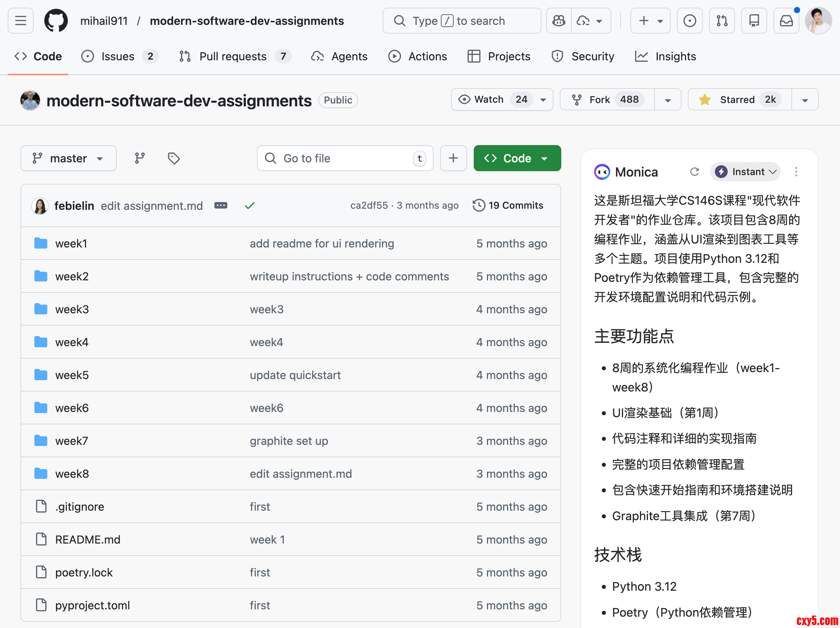This screenshot has width=840, height=628.
Task: Click the add file plus button
Action: click(453, 158)
